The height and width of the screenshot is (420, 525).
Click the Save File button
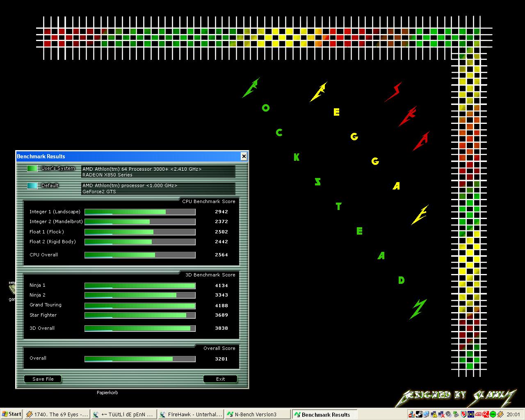[x=43, y=379]
